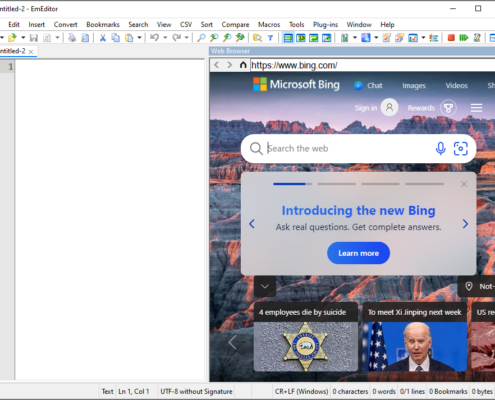Expand the Redo history dropdown arrow
The width and height of the screenshot is (495, 400).
[x=187, y=38]
